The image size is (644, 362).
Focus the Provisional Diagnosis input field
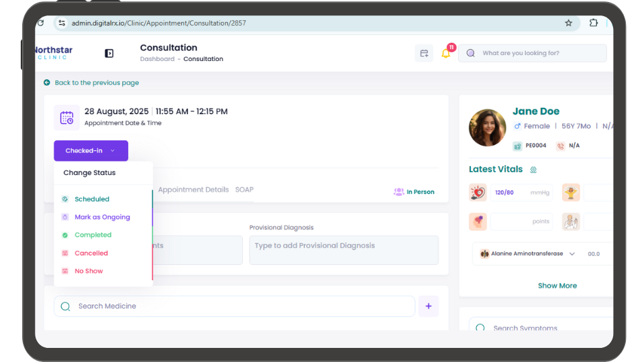(x=343, y=250)
